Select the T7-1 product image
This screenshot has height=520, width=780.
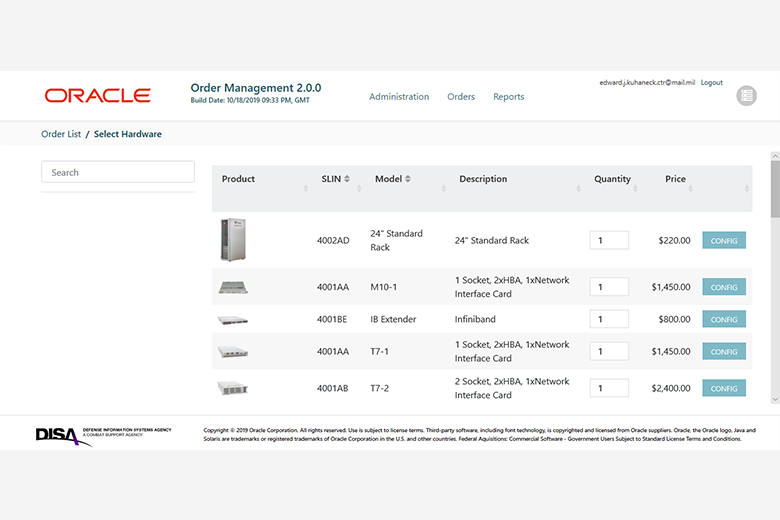(x=233, y=352)
